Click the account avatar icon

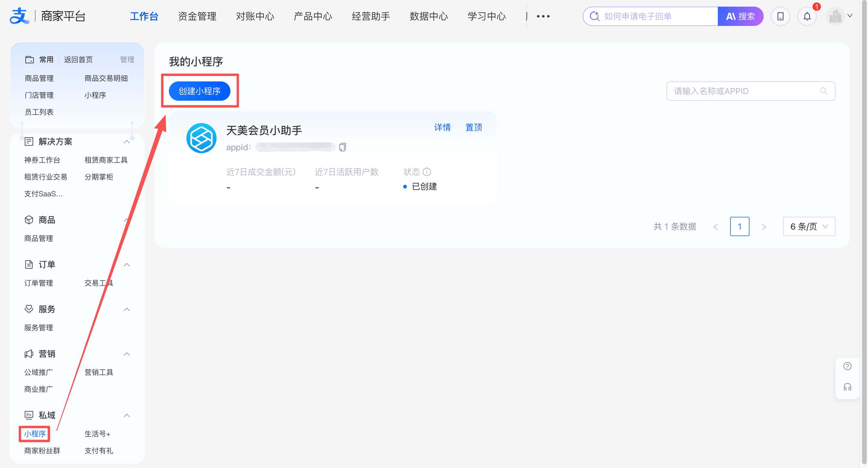[835, 16]
